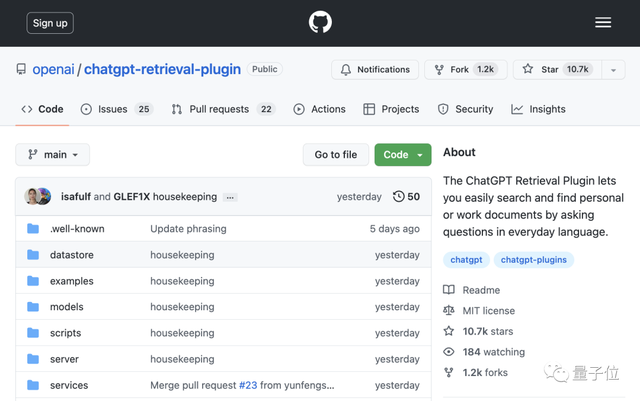The height and width of the screenshot is (401, 640).
Task: Click isafulf contributor avatar
Action: (x=33, y=197)
